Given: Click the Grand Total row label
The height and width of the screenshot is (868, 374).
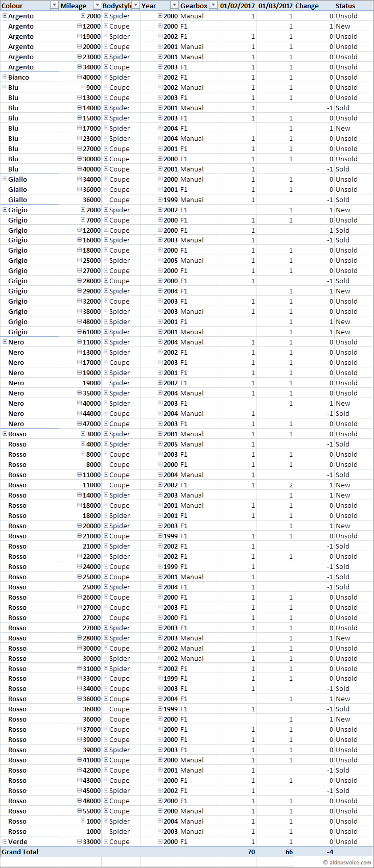Looking at the screenshot, I should [x=20, y=852].
